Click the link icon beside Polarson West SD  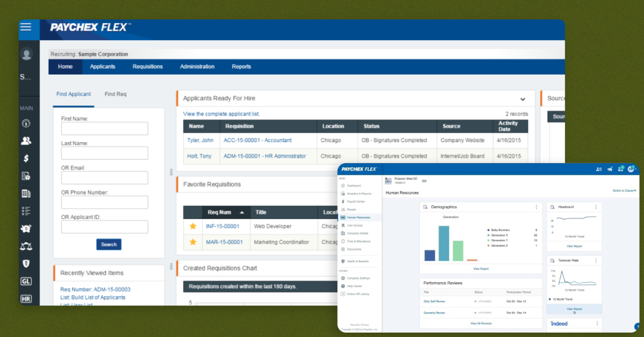coord(424,181)
